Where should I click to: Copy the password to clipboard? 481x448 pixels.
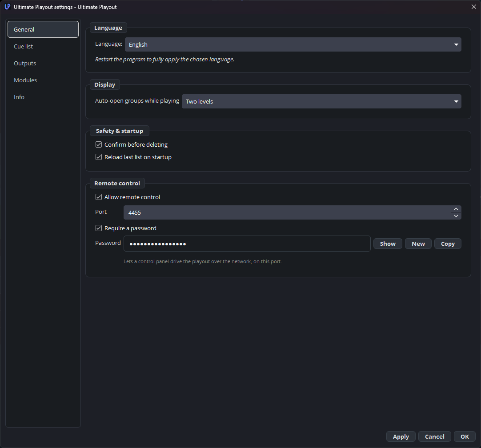[448, 244]
